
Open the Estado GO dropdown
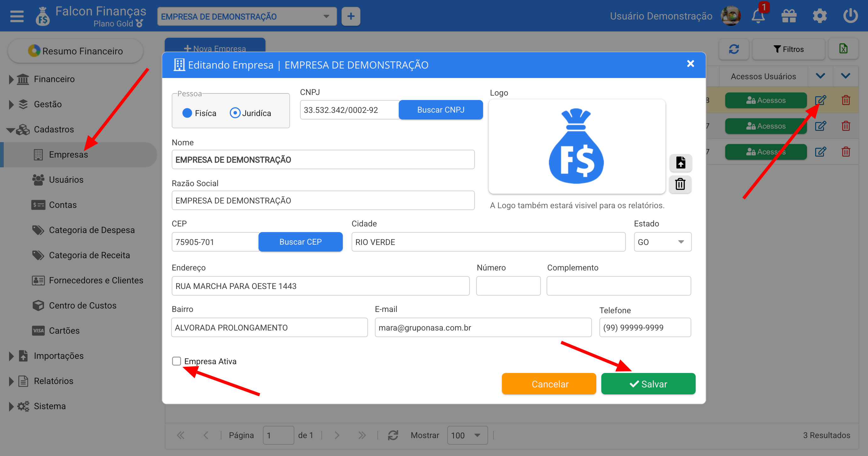[x=662, y=242]
